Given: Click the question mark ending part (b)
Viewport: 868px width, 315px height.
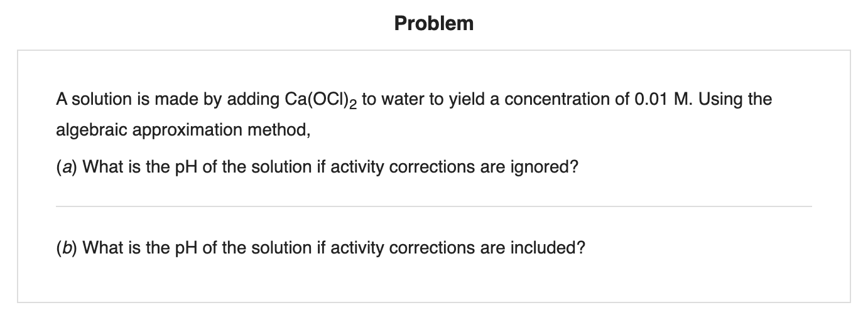Looking at the screenshot, I should coord(581,247).
